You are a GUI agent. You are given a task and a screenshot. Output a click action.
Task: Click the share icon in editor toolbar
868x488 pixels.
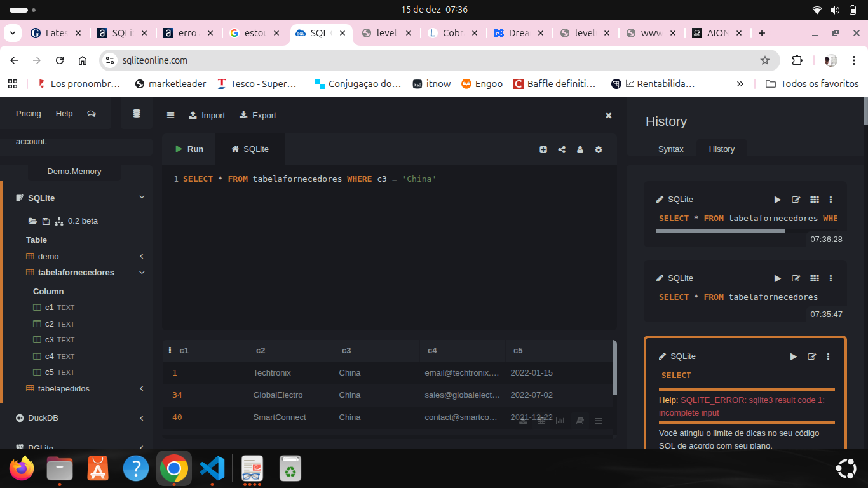click(x=562, y=150)
